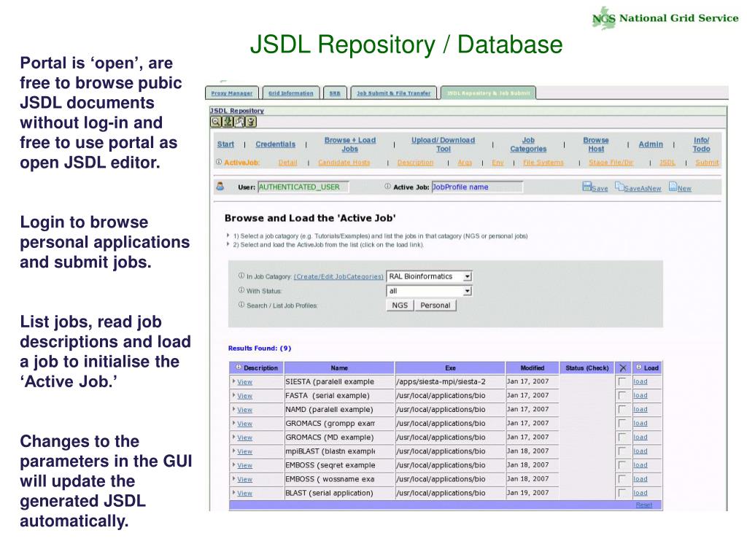
Task: Tick the checkbox for NAMD job row
Action: tap(622, 409)
